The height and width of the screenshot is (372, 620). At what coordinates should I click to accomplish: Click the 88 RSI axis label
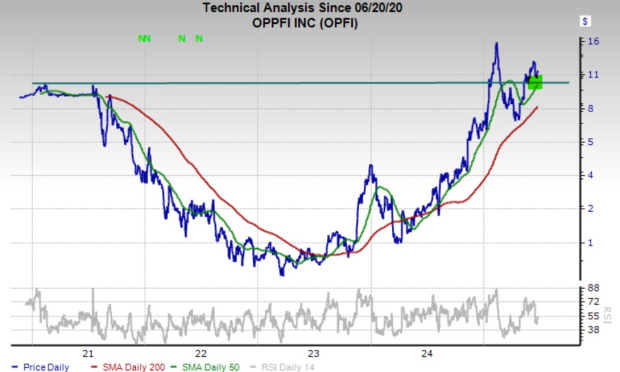click(x=594, y=288)
